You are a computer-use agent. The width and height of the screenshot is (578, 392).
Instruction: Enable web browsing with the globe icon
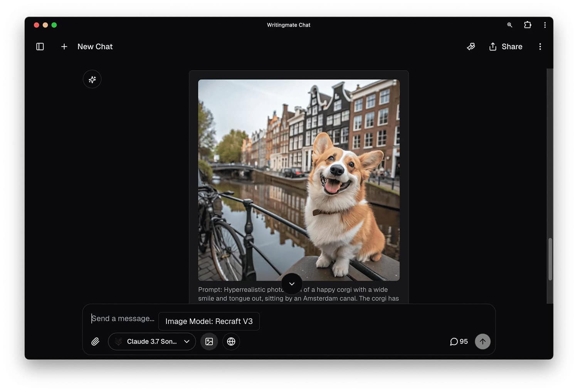click(x=231, y=342)
